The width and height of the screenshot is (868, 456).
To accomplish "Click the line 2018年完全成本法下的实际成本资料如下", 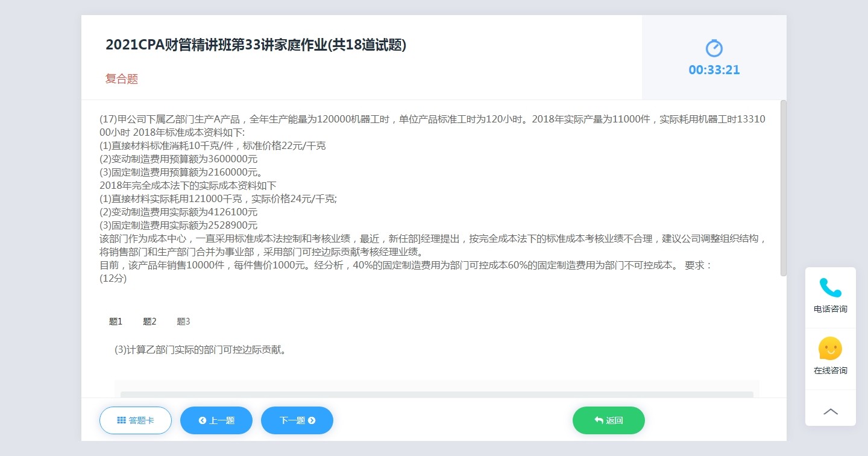I will (x=188, y=186).
